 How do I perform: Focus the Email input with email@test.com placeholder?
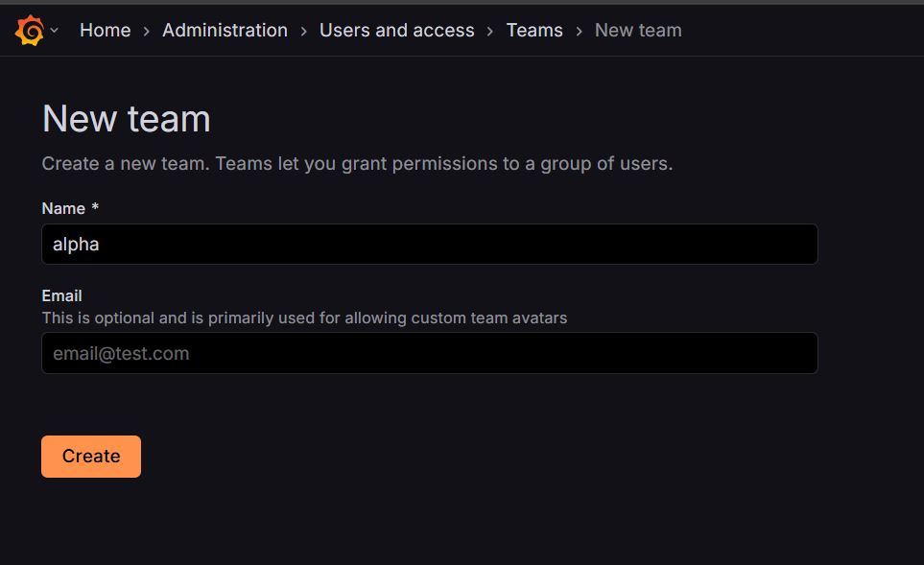click(x=430, y=353)
